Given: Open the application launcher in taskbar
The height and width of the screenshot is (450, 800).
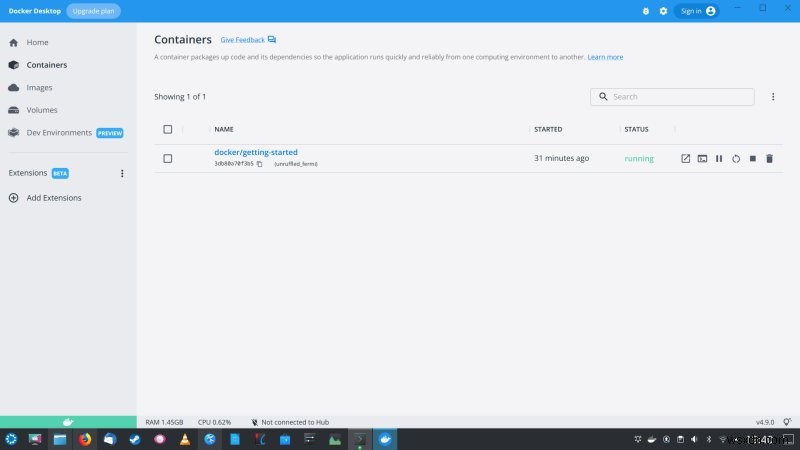Looking at the screenshot, I should tap(11, 439).
